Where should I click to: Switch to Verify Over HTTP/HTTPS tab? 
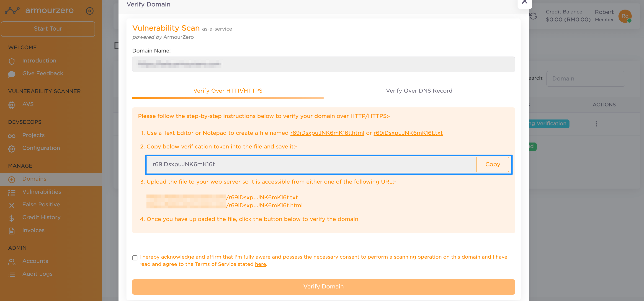click(x=228, y=91)
